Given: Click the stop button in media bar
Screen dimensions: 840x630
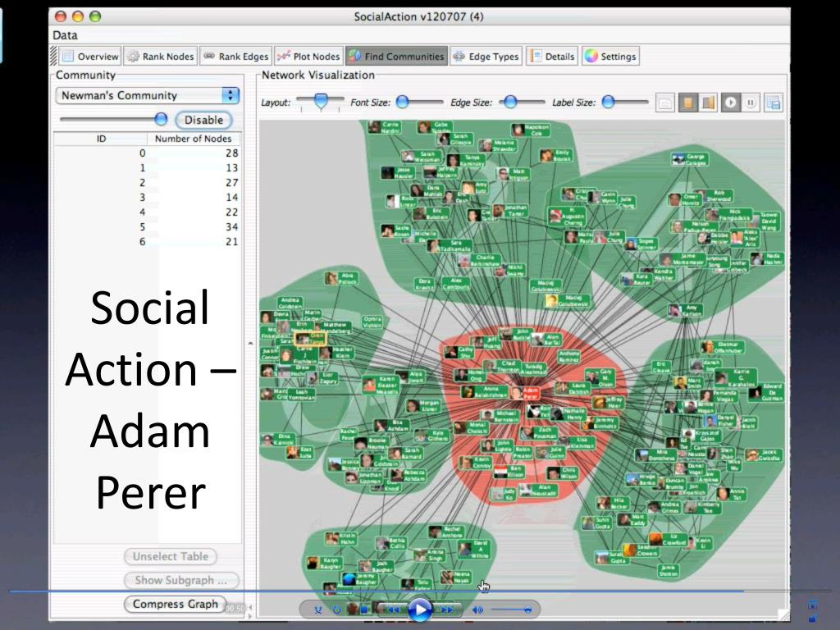Looking at the screenshot, I should click(364, 609).
